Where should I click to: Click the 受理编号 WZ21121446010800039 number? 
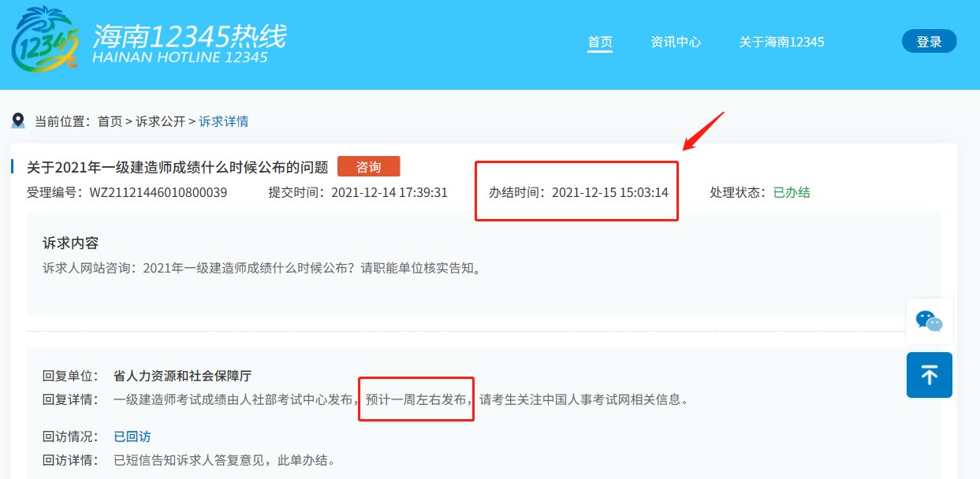pos(158,192)
